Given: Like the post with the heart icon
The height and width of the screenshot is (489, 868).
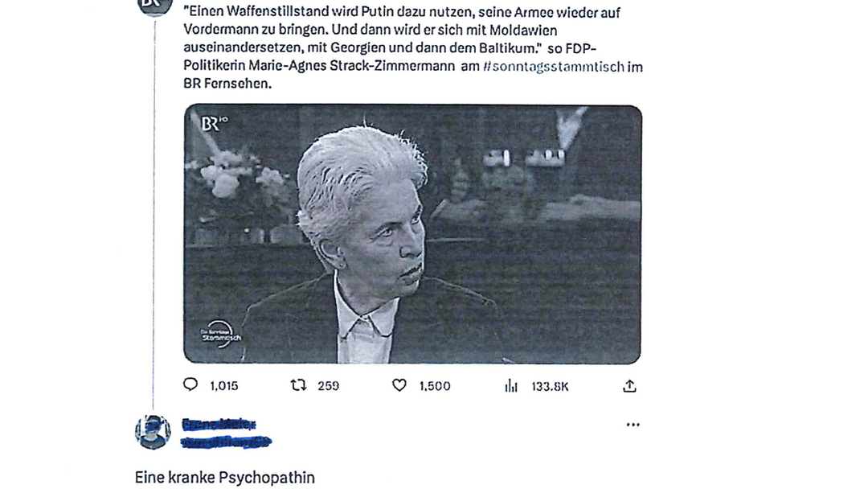Looking at the screenshot, I should (x=399, y=385).
